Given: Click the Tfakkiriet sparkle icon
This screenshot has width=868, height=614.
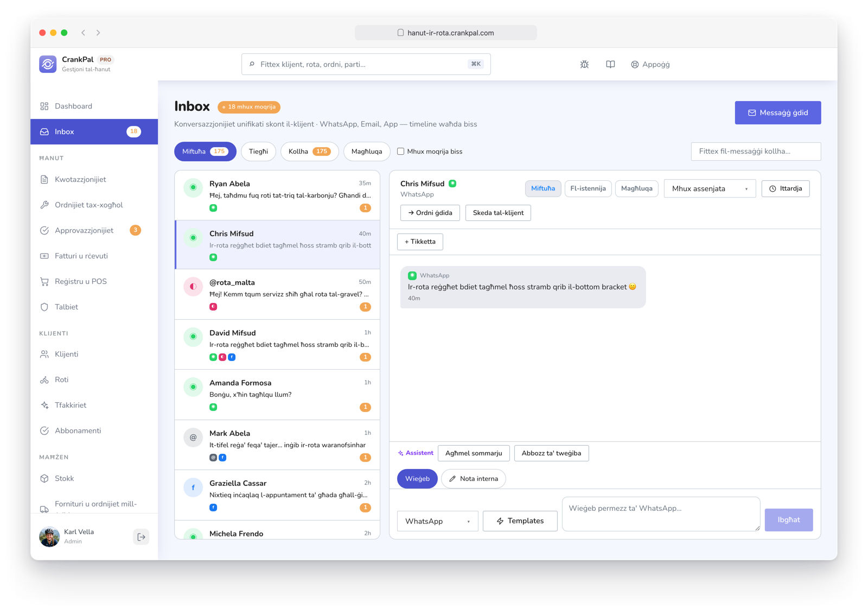Looking at the screenshot, I should [x=44, y=405].
